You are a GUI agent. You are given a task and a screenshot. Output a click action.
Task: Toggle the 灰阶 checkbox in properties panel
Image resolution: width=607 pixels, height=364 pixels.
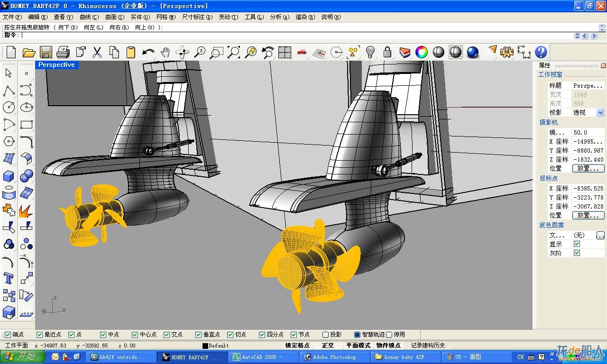[577, 253]
